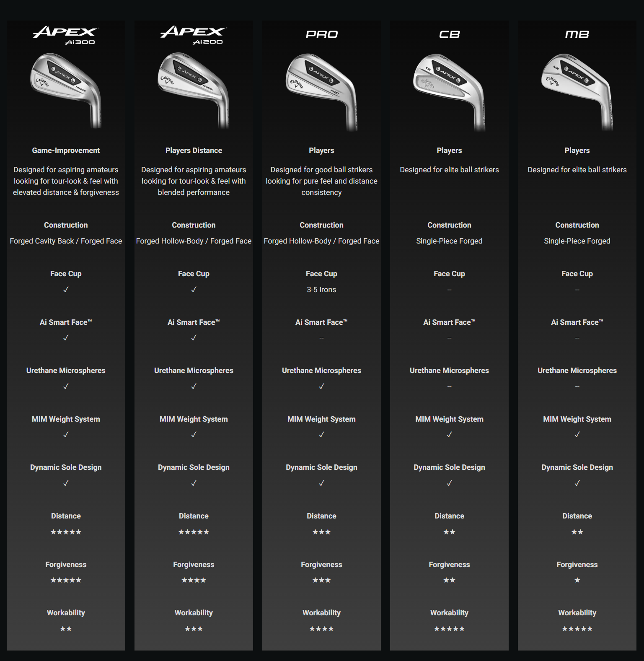Click Distance five-star rating in Ai300 column
644x661 pixels.
click(x=66, y=532)
